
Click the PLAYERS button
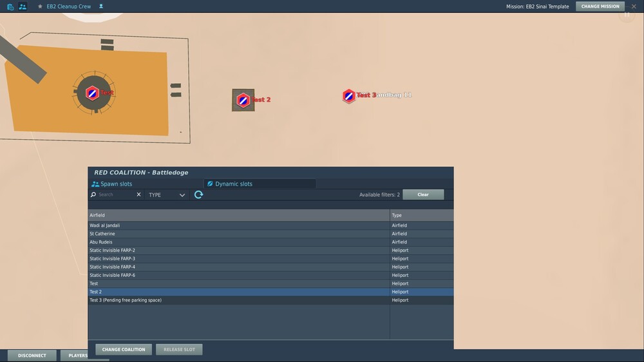78,356
